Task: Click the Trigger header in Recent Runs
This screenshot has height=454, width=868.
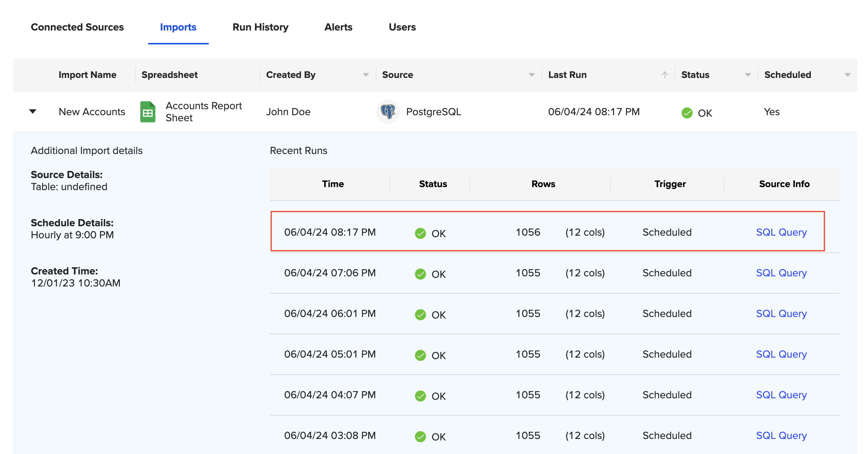Action: click(670, 184)
